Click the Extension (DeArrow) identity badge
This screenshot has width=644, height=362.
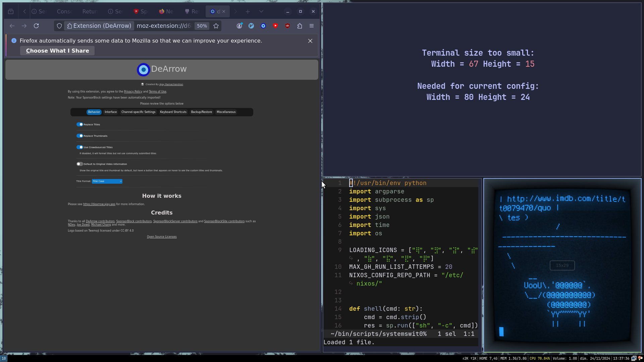99,26
